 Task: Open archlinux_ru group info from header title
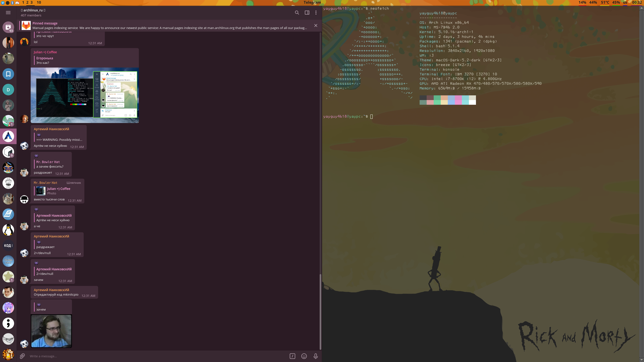point(33,10)
